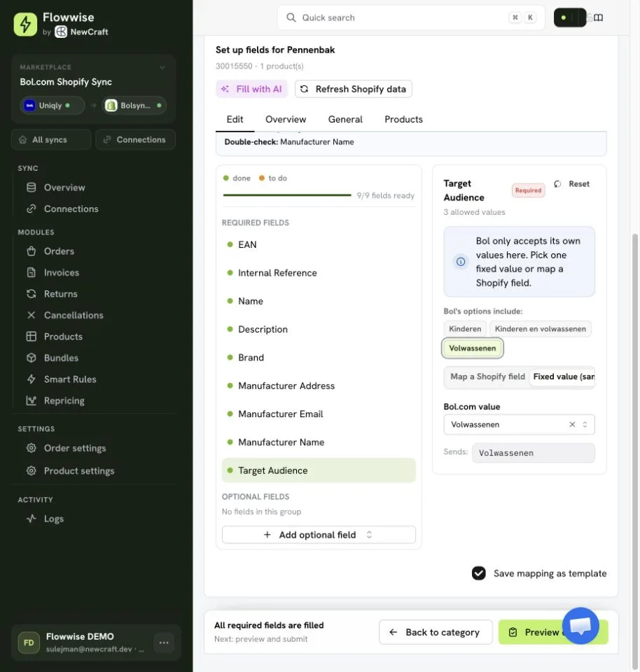
Task: Open the Returns module
Action: [60, 294]
